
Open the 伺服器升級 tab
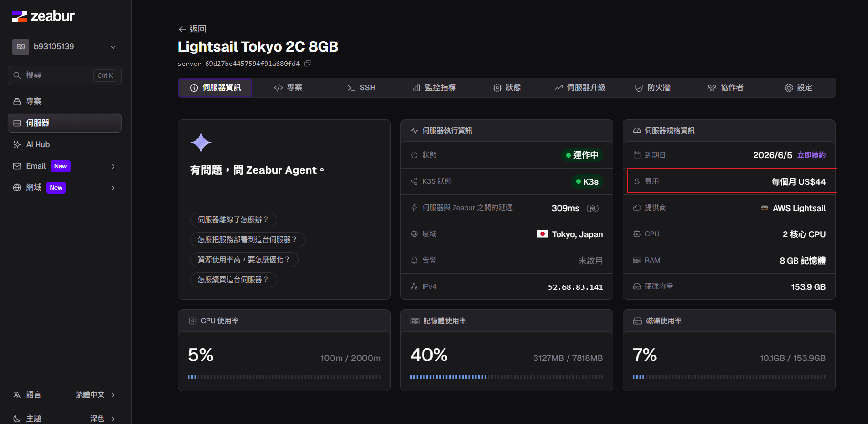click(x=580, y=88)
